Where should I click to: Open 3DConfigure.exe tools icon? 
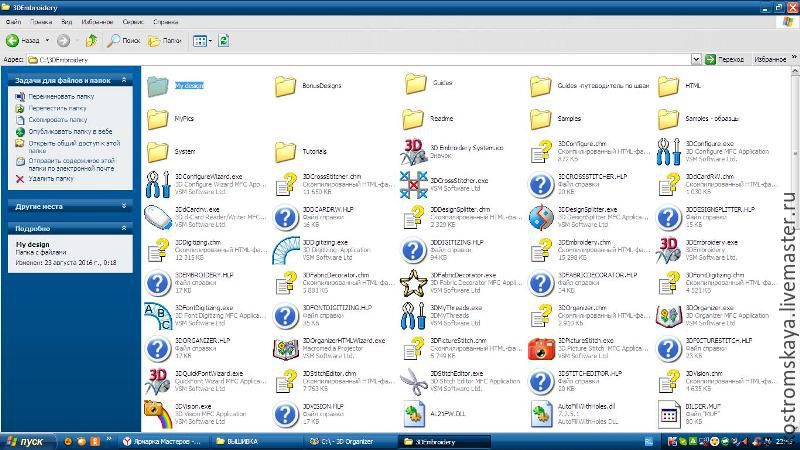click(669, 152)
